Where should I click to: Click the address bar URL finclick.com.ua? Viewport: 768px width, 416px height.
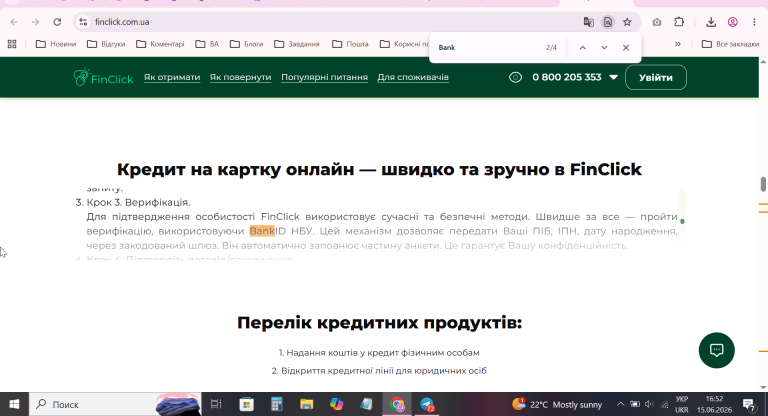122,22
